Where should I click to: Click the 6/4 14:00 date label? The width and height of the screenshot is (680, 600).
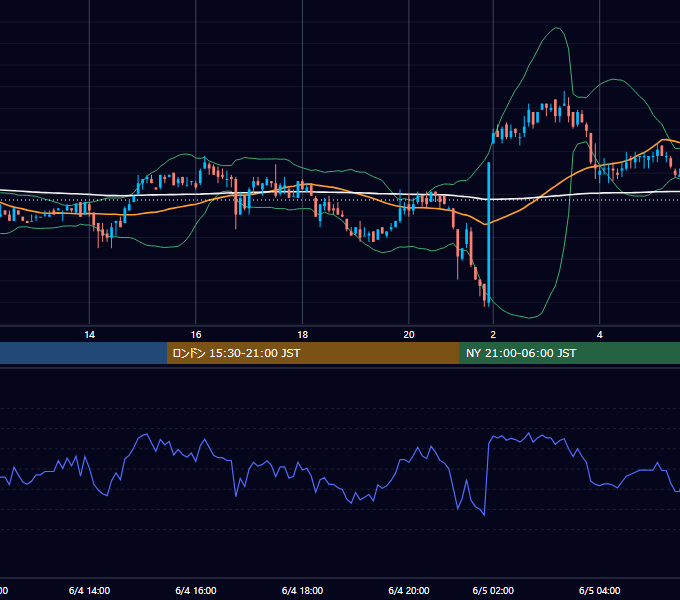(x=89, y=590)
